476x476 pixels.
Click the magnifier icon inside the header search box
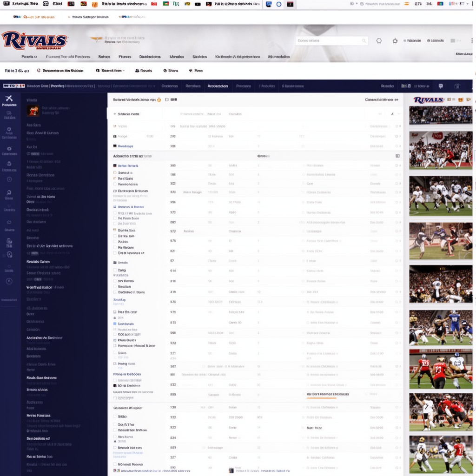tap(364, 41)
